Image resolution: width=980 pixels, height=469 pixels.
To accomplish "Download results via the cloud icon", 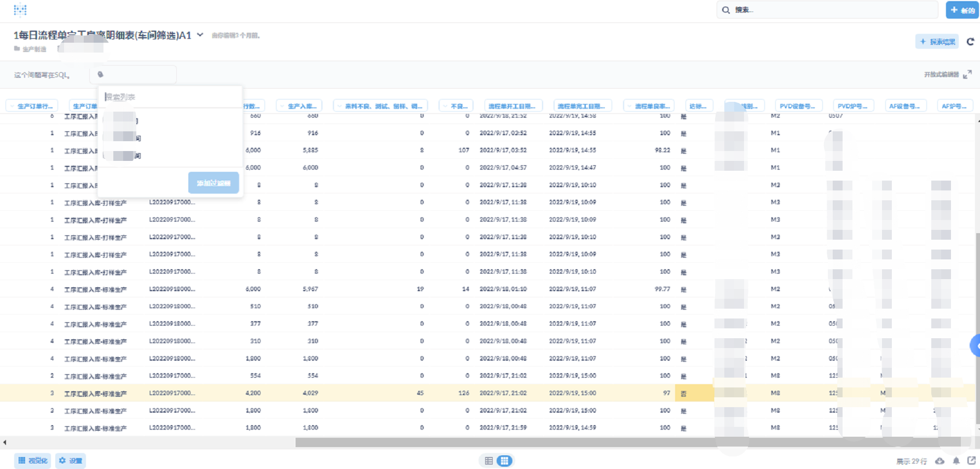I will tap(939, 461).
